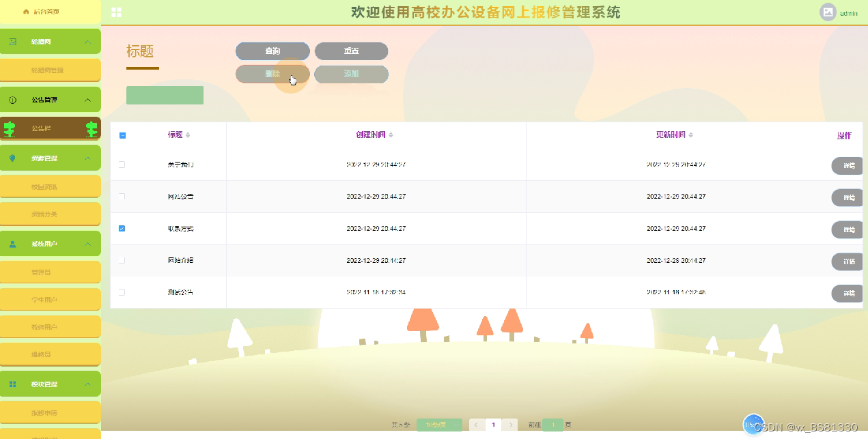
Task: Click the 测试公告 title cell
Action: (x=180, y=292)
